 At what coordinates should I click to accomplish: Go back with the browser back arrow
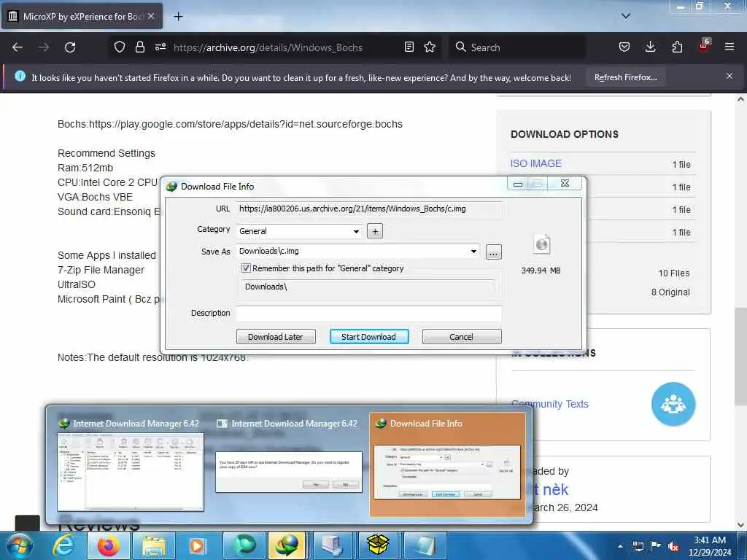pyautogui.click(x=18, y=47)
